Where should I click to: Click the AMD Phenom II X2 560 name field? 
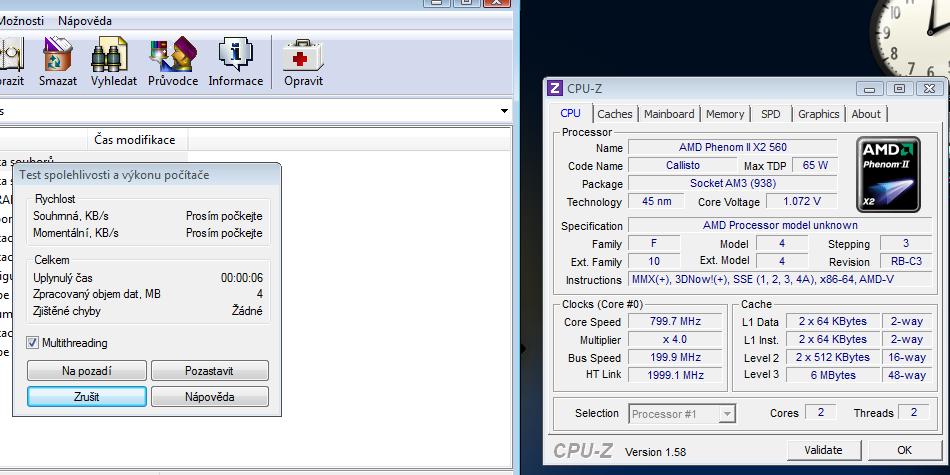coord(733,147)
